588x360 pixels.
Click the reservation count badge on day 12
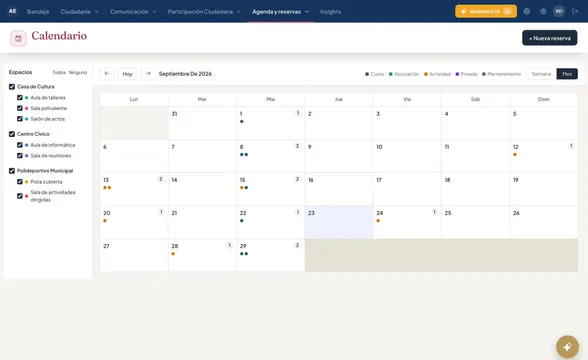pyautogui.click(x=571, y=146)
